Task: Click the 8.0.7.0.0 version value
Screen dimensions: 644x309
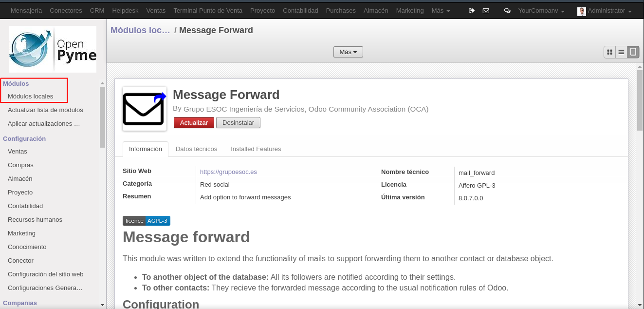Action: (x=471, y=198)
